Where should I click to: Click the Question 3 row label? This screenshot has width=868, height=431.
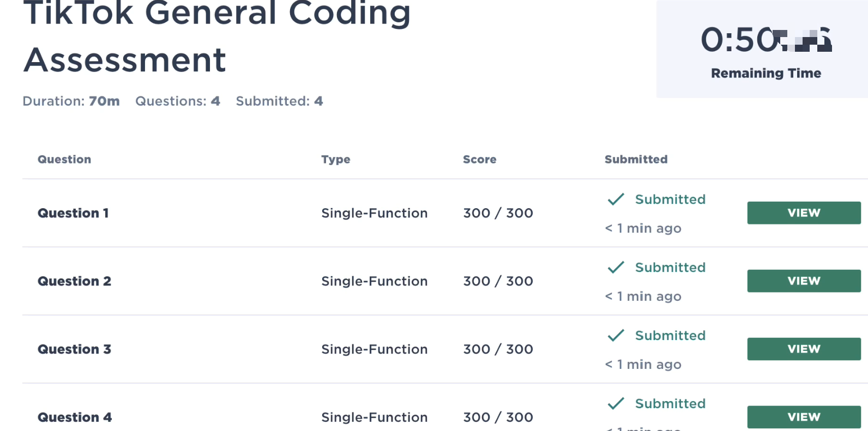(74, 349)
